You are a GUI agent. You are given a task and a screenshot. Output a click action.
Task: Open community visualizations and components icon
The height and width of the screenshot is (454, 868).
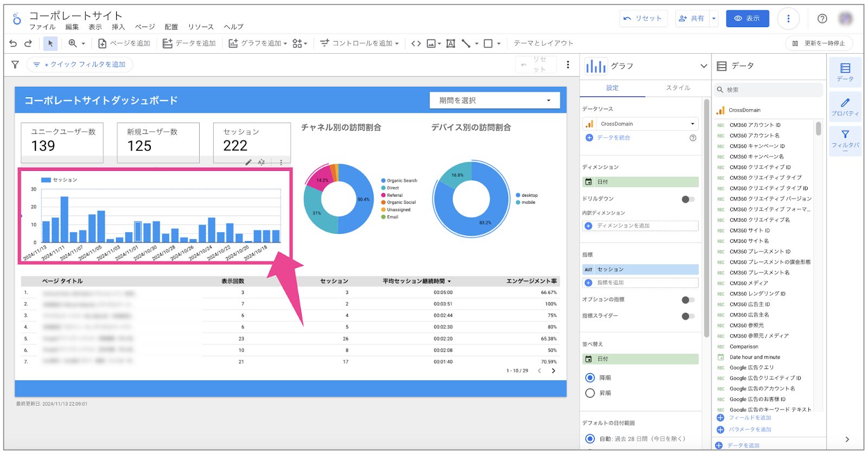(x=297, y=43)
